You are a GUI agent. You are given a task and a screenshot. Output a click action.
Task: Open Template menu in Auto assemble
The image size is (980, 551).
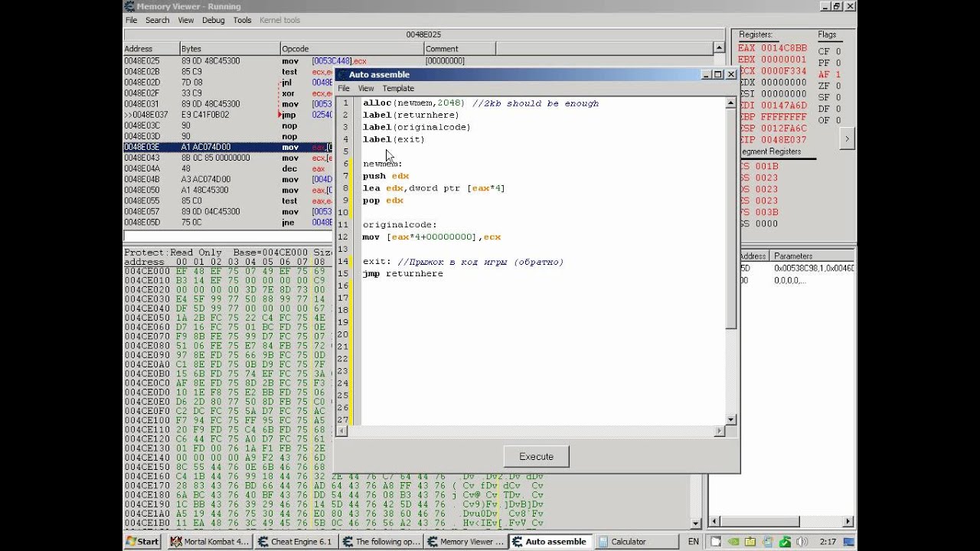(398, 88)
